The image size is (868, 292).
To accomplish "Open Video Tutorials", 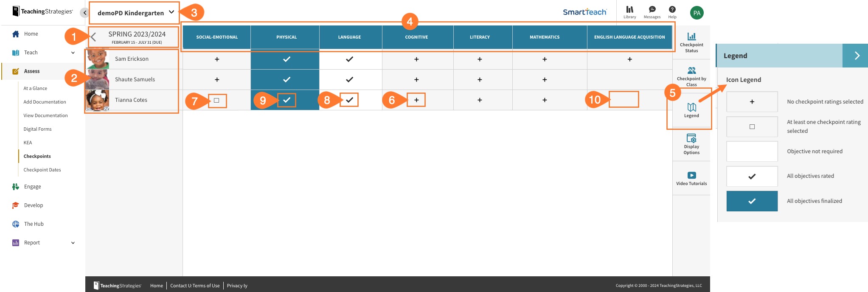I will [691, 178].
